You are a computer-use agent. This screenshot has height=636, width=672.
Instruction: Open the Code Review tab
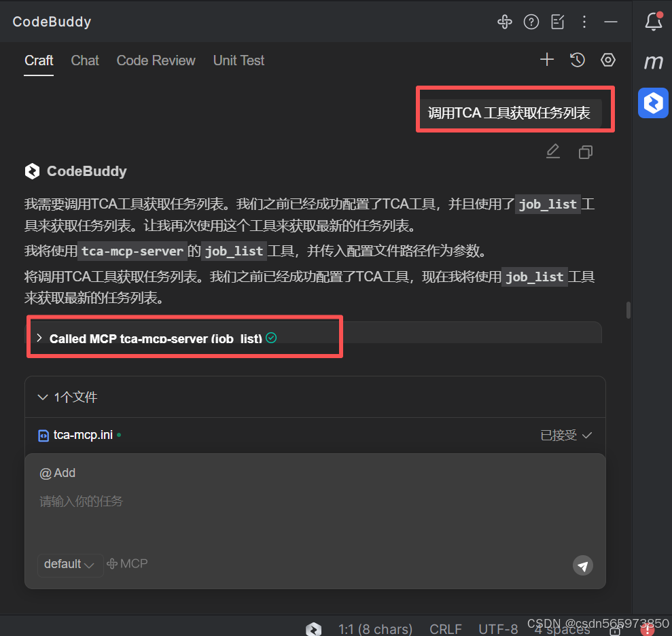point(156,60)
